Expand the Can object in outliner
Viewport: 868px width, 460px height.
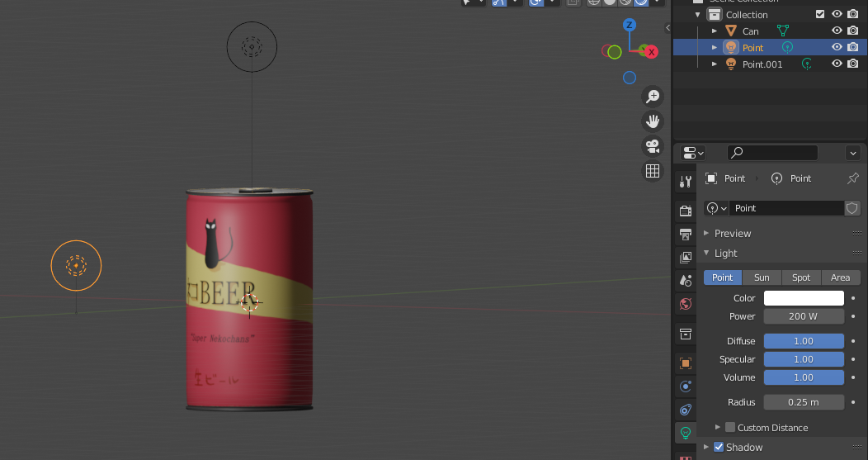(714, 31)
